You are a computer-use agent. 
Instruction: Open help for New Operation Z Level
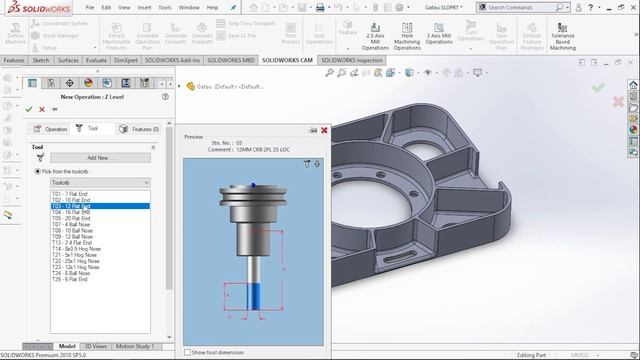(x=165, y=97)
